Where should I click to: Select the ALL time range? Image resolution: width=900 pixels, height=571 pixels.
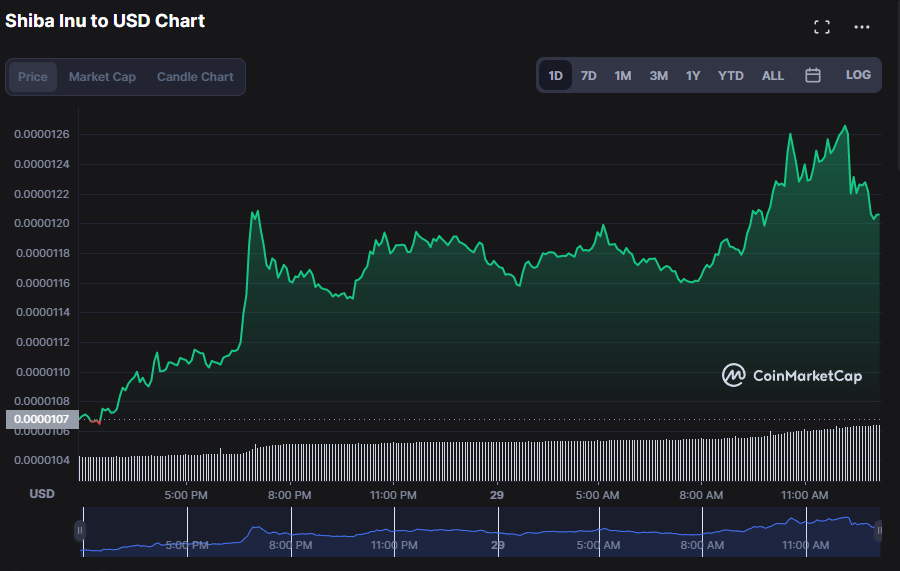773,75
